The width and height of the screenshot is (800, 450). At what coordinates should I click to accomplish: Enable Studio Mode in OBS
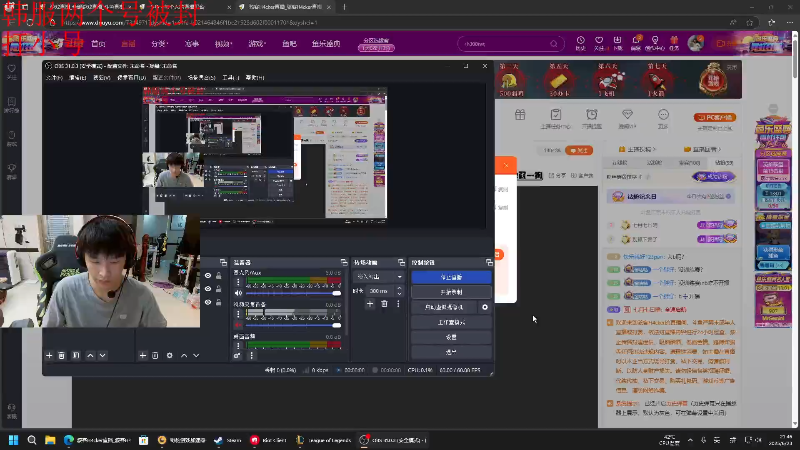pyautogui.click(x=451, y=322)
